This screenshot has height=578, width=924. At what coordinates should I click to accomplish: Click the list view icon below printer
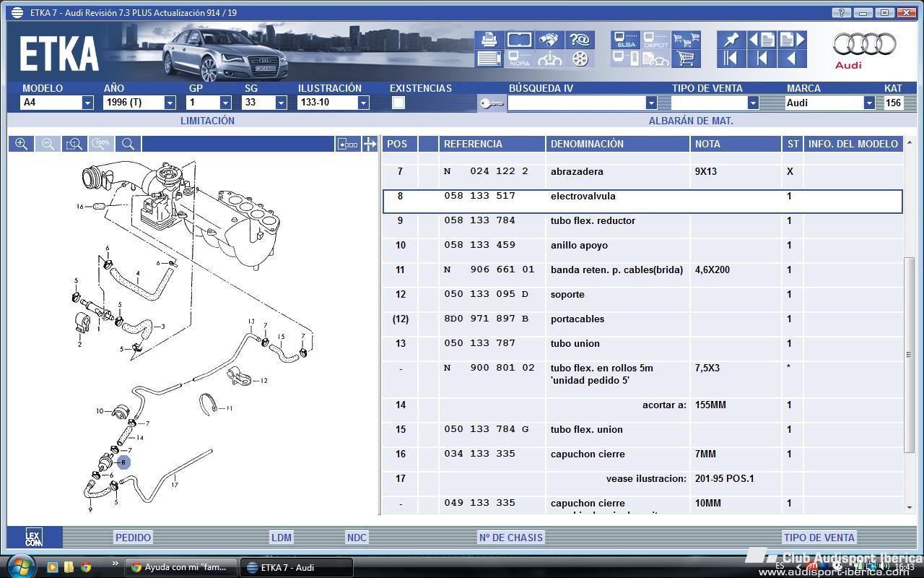(489, 59)
